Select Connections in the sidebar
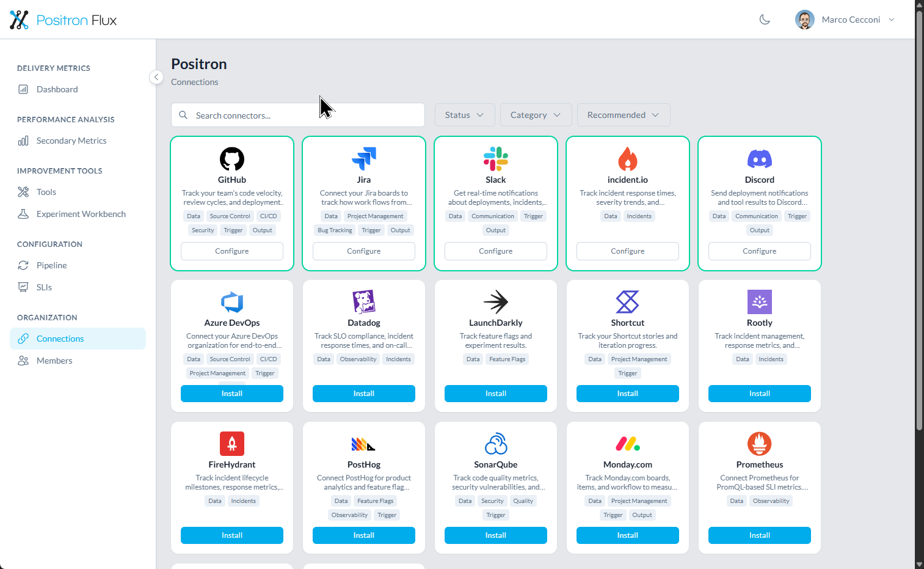Screen dimensions: 924x569 click(x=78, y=339)
